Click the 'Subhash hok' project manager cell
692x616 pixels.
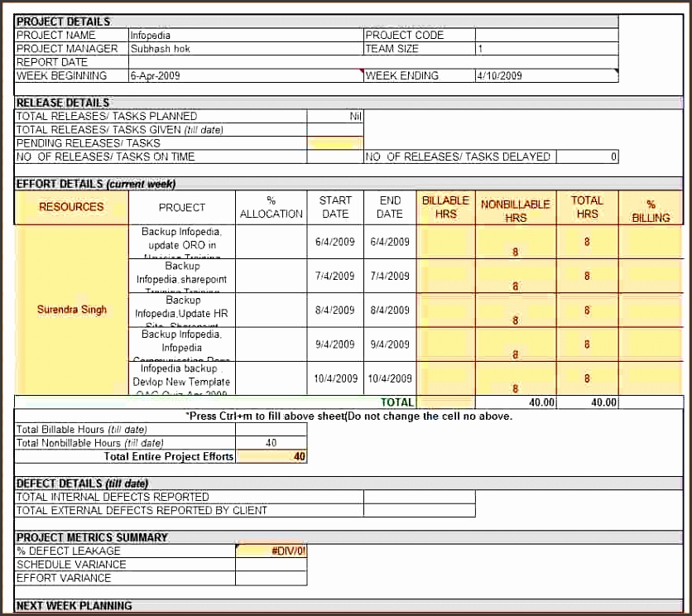click(x=246, y=49)
